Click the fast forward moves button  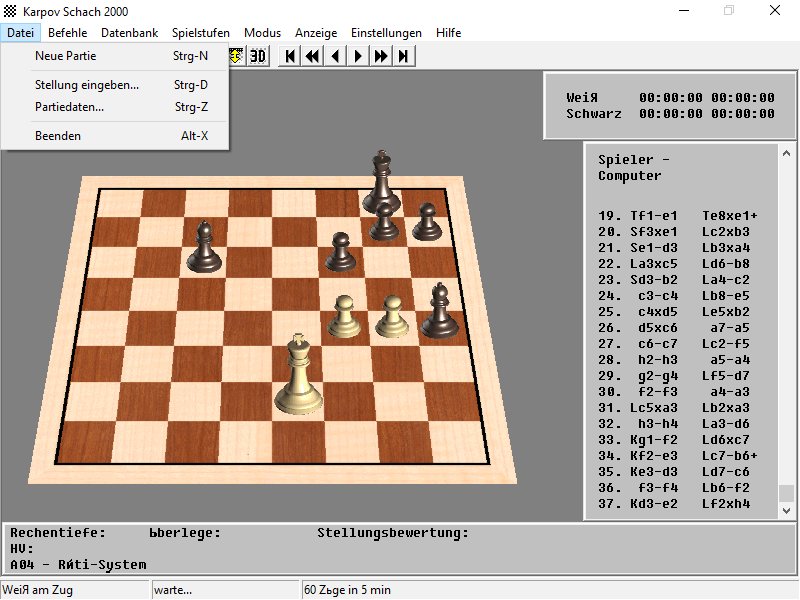[x=381, y=56]
